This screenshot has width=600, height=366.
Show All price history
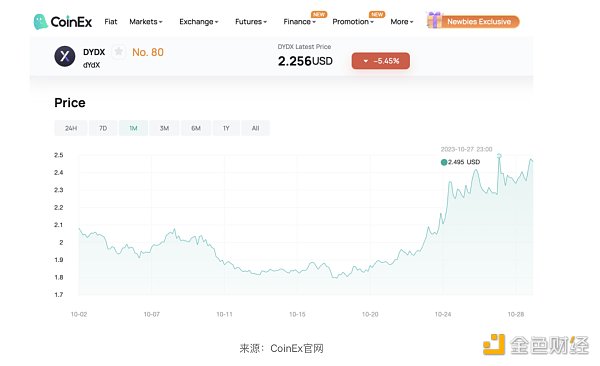pos(256,128)
